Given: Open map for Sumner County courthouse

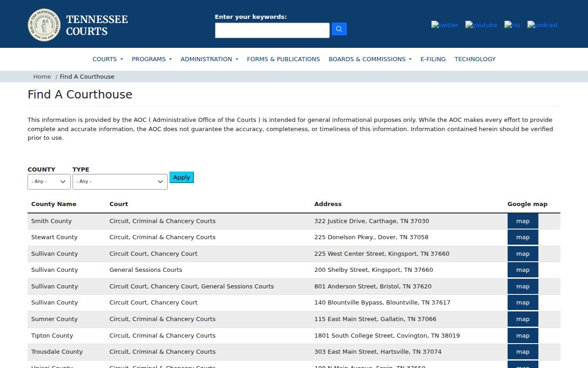Looking at the screenshot, I should pos(523,319).
